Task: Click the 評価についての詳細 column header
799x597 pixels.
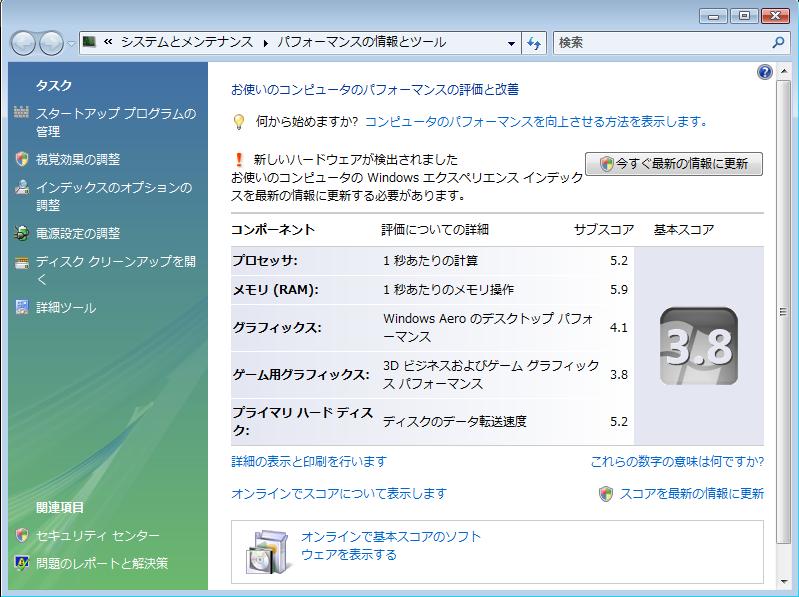Action: [435, 230]
